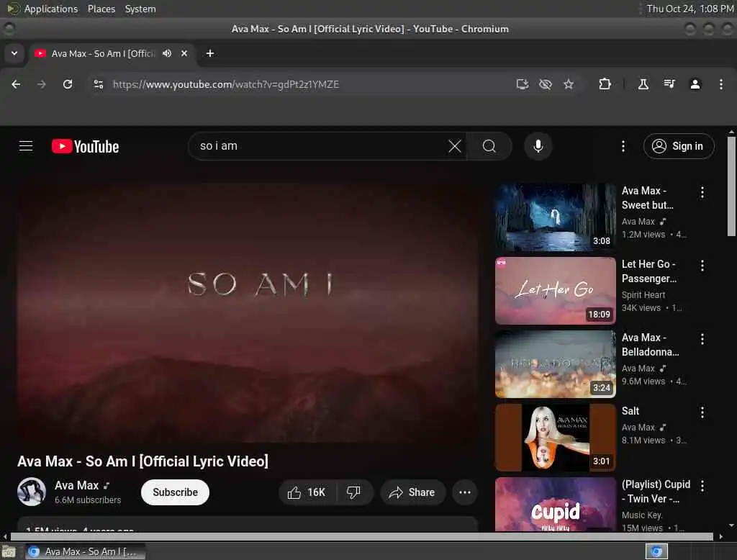The width and height of the screenshot is (737, 560).
Task: Open options menu for Let Her Go video
Action: tap(702, 266)
